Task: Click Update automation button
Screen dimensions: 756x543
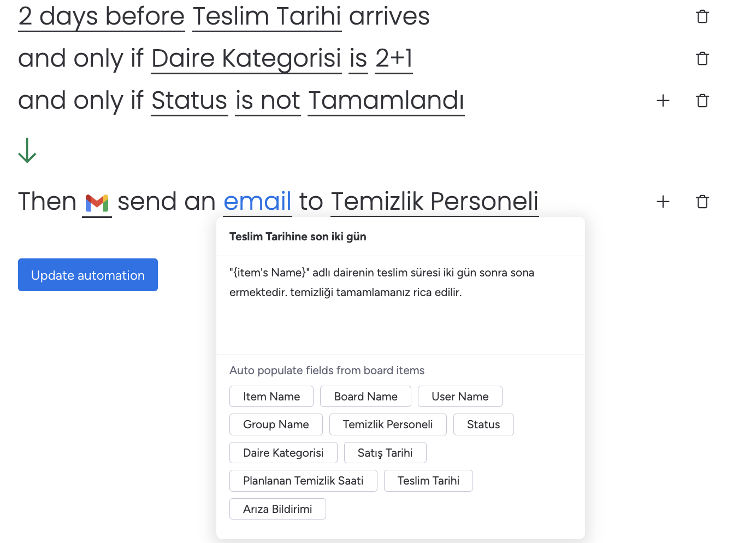Action: point(88,275)
